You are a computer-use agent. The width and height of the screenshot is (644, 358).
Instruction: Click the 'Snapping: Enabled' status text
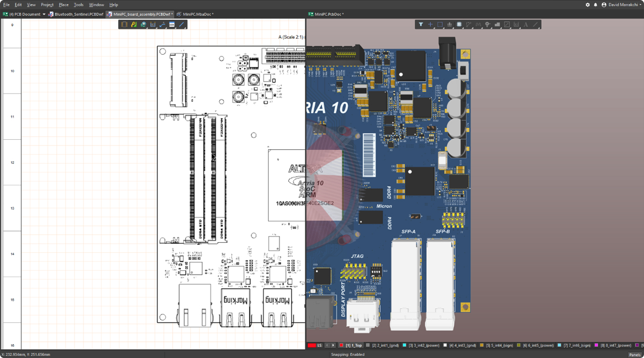tap(347, 355)
